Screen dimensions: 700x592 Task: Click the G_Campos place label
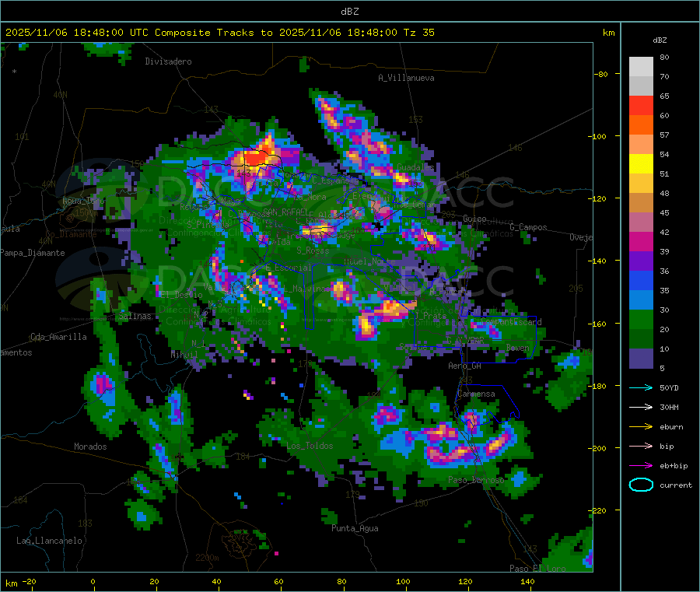tap(528, 227)
